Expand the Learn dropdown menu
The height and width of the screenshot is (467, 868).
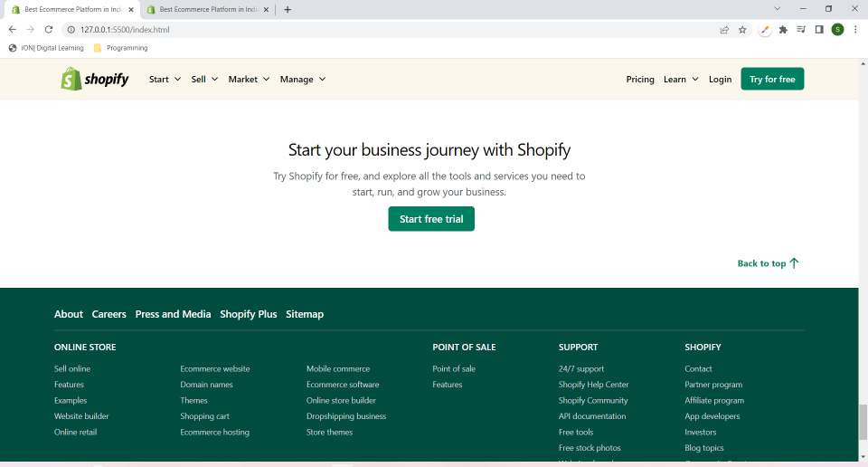(681, 80)
